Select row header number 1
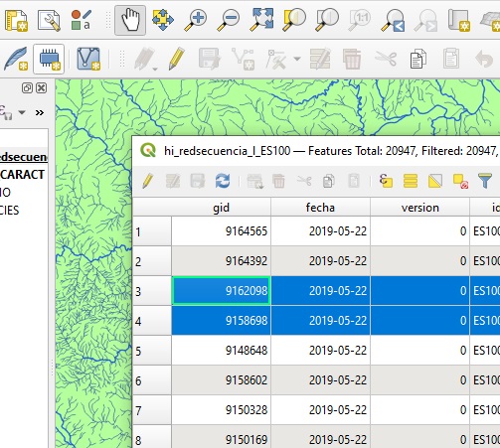 coord(152,231)
